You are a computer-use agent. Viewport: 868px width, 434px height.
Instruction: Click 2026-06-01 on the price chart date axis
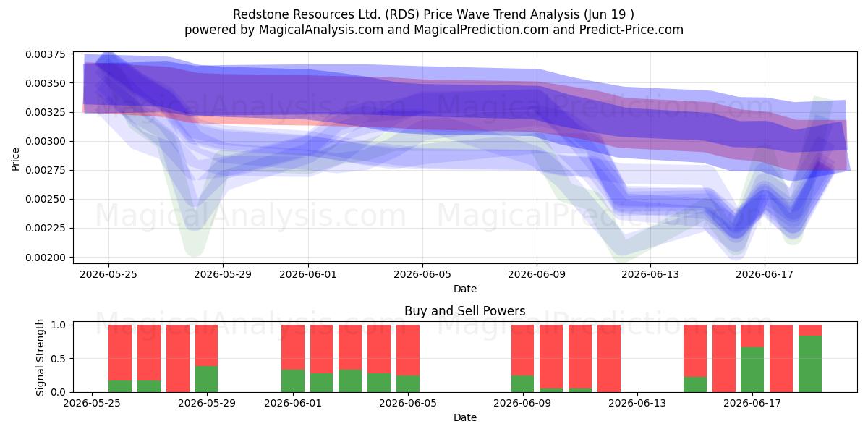[x=308, y=274]
